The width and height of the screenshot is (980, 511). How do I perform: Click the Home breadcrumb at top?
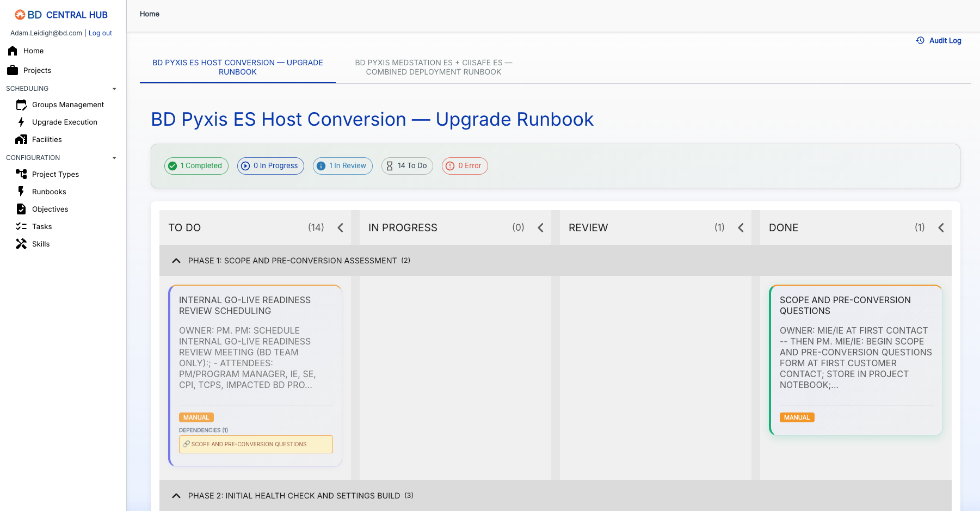[150, 14]
